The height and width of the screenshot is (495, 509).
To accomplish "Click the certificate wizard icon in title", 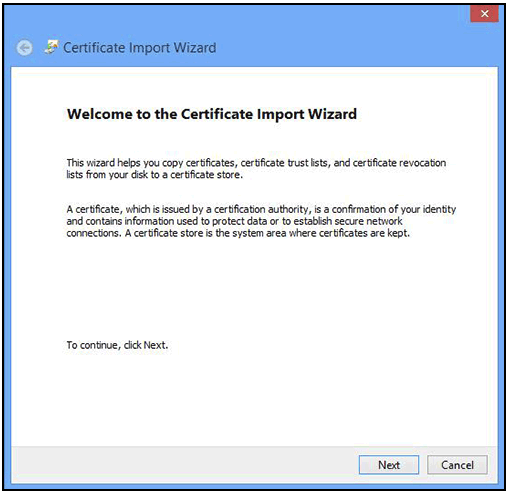I will [x=52, y=47].
